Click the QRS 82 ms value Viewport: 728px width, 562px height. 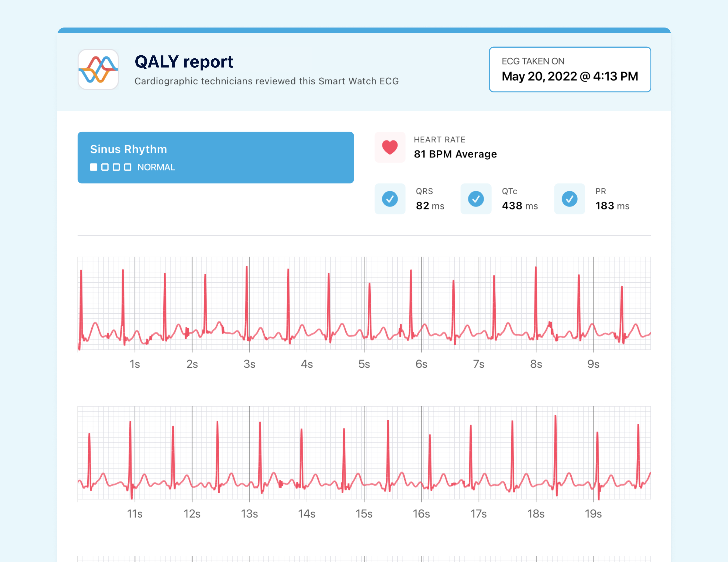tap(430, 206)
